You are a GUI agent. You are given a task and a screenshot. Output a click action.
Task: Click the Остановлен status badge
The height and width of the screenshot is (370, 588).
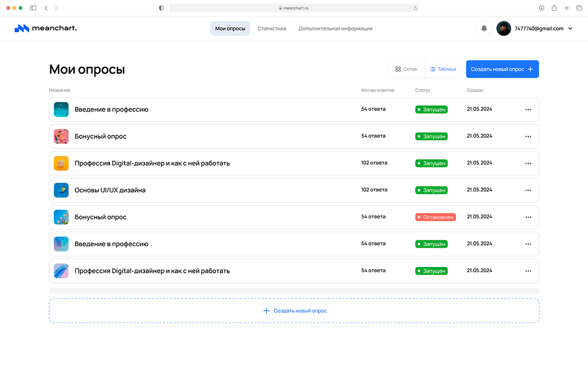pos(435,217)
